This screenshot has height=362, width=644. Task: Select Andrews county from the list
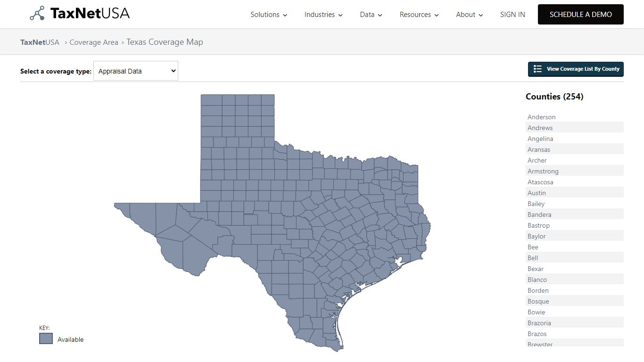pyautogui.click(x=575, y=128)
